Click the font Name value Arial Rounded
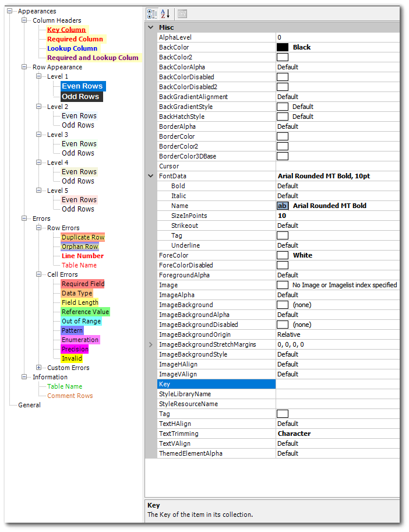 [329, 206]
